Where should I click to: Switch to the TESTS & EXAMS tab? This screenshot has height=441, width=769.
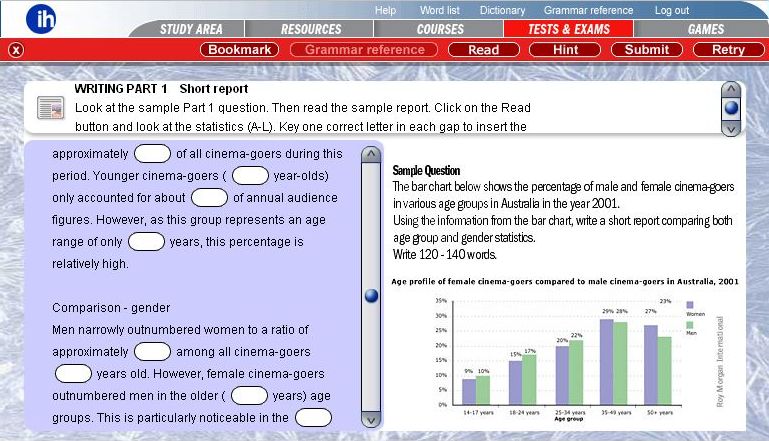[569, 29]
